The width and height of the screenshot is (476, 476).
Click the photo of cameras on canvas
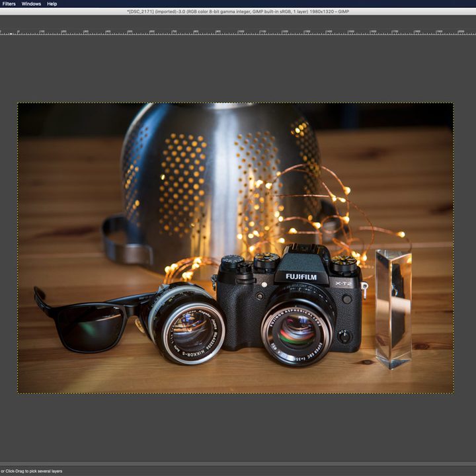[235, 248]
